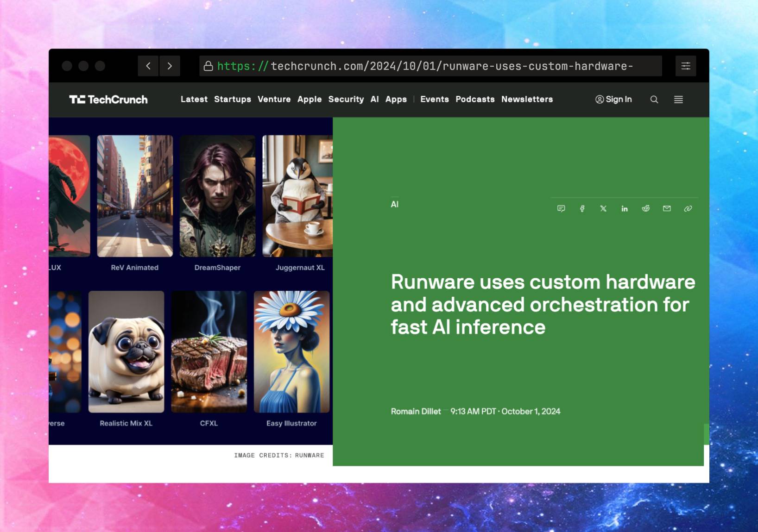Viewport: 758px width, 532px height.
Task: Open the comments icon
Action: coord(561,208)
